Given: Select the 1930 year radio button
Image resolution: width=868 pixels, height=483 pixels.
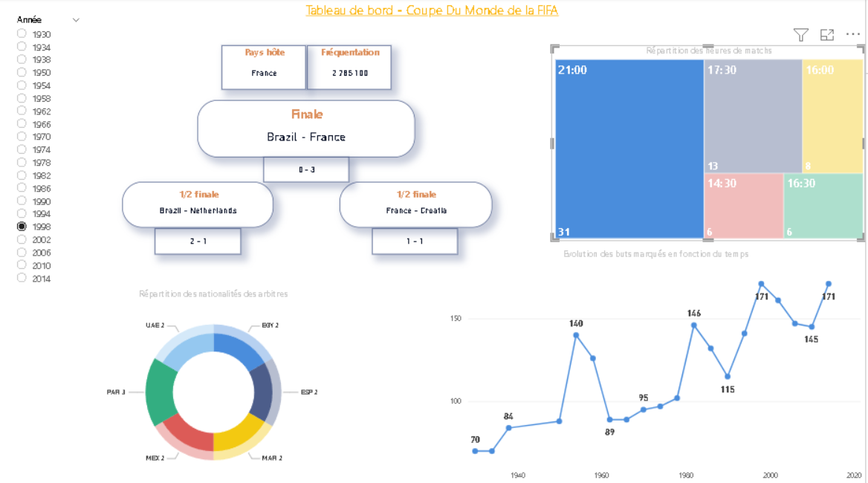Looking at the screenshot, I should click(22, 33).
